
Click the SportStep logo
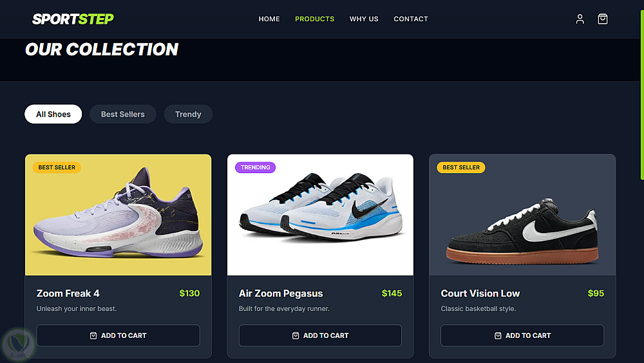73,19
